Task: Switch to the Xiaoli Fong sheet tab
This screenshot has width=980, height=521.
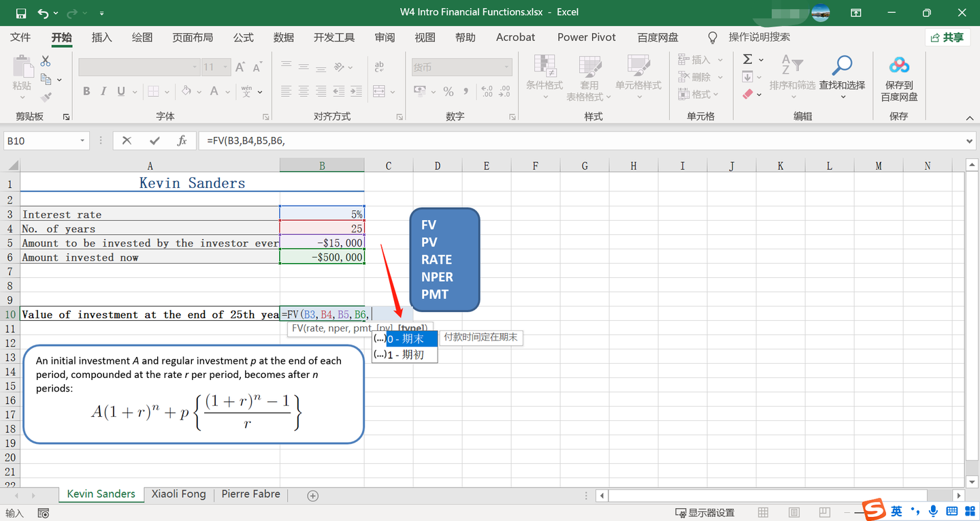Action: 178,494
